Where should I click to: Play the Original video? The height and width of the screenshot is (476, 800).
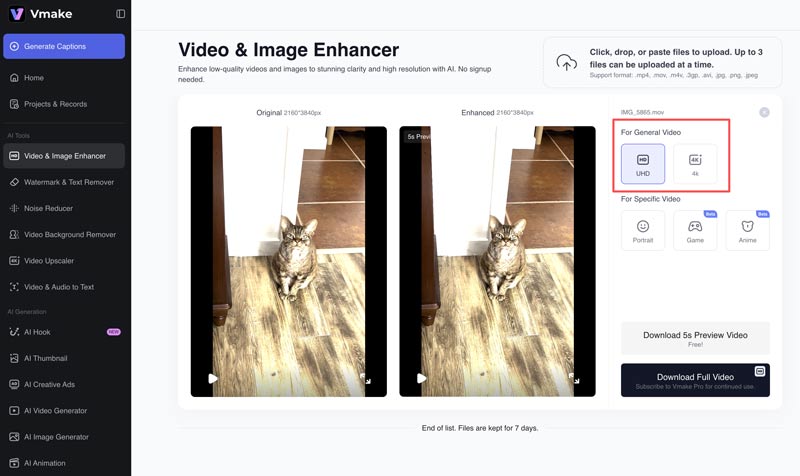coord(213,379)
